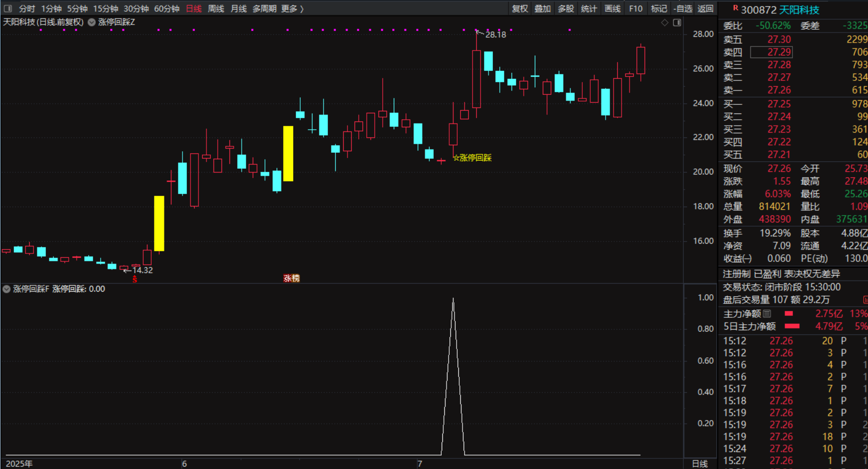Toggle 复权 price adjustment
Viewport: 868px width, 469px height.
(x=519, y=9)
